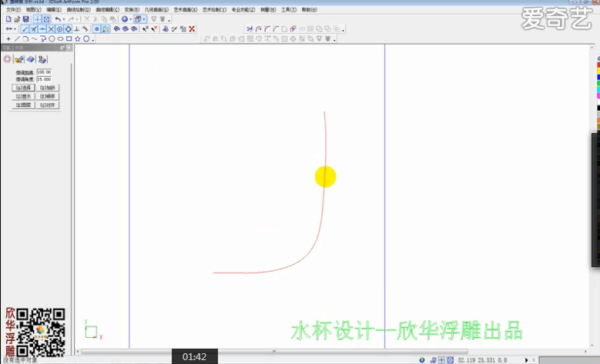Click the (E) button in navigation panel

pos(23,105)
